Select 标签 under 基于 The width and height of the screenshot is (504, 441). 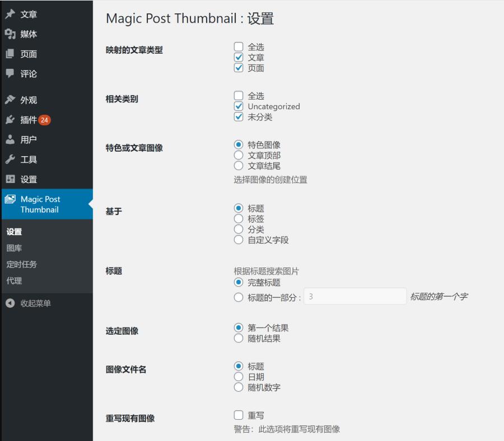[239, 219]
